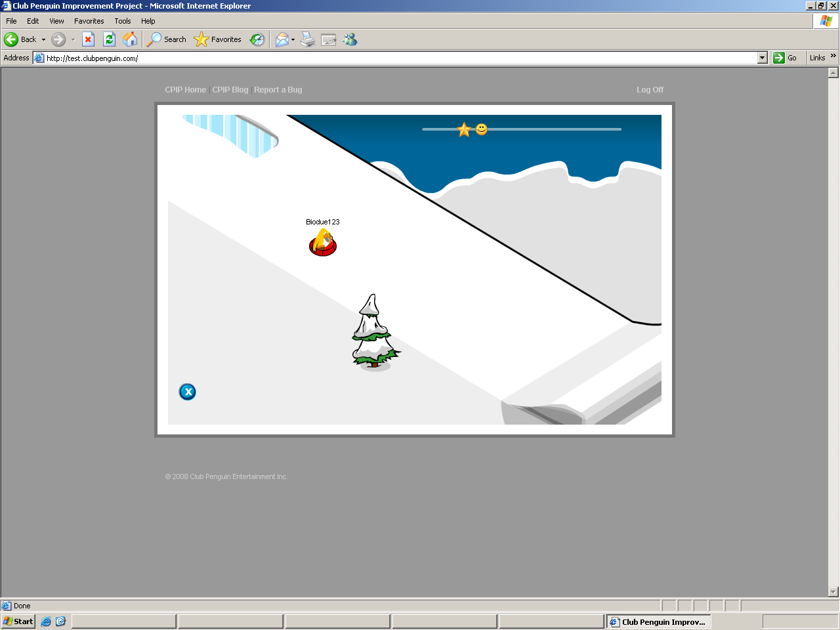Viewport: 840px width, 630px height.
Task: Open the Edit menu
Action: 33,21
